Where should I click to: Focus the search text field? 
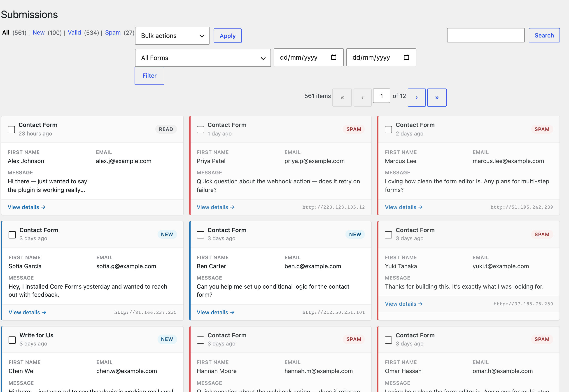click(x=485, y=35)
